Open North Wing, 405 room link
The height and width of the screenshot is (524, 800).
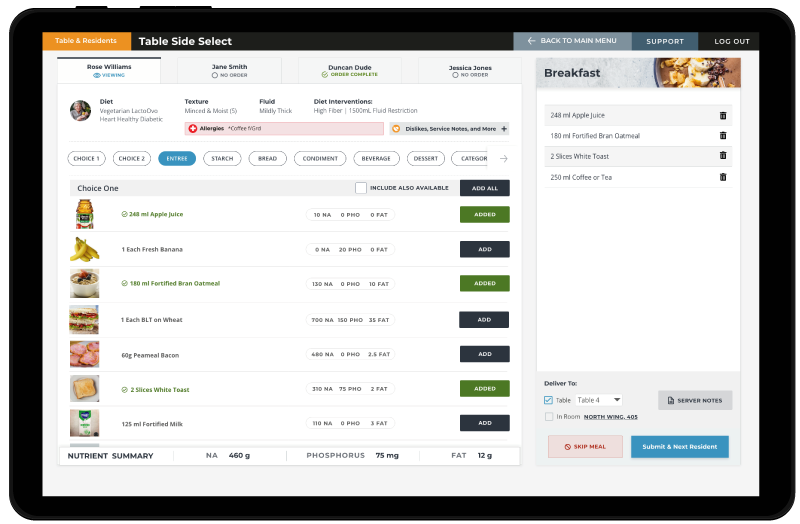(611, 417)
